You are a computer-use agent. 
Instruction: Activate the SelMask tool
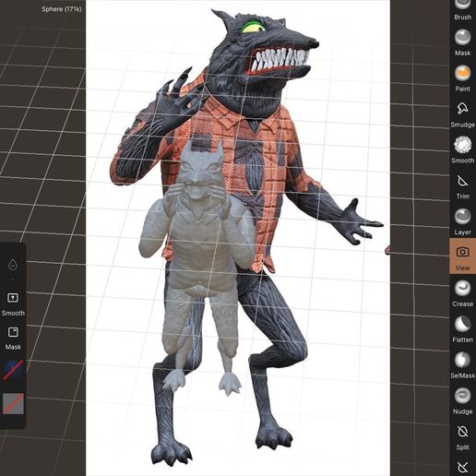click(x=462, y=365)
